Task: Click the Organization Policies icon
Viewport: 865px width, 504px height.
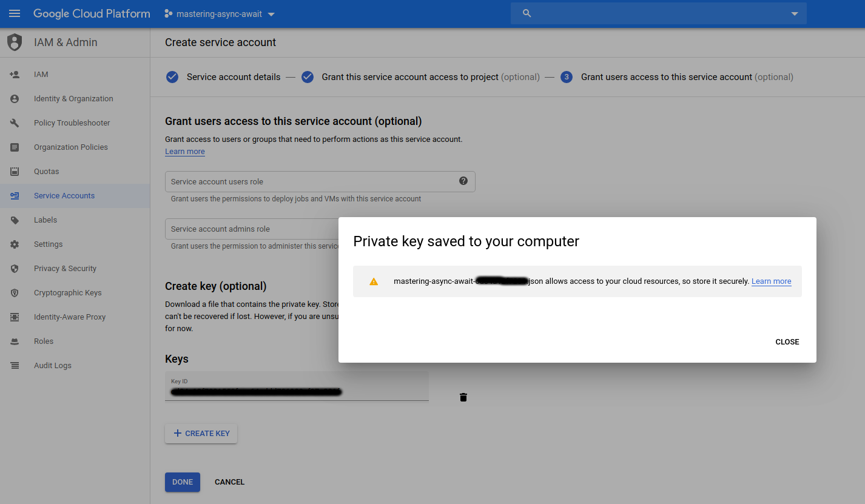Action: (x=15, y=147)
